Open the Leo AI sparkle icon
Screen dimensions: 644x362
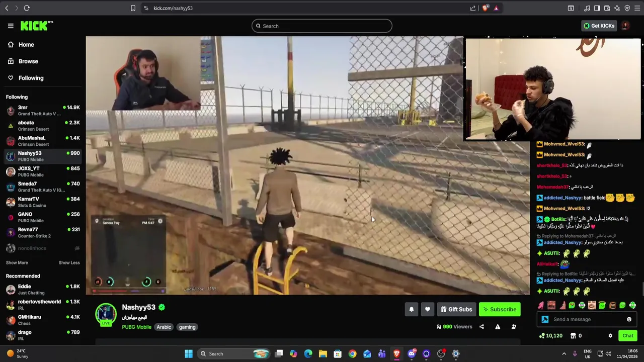point(617,8)
